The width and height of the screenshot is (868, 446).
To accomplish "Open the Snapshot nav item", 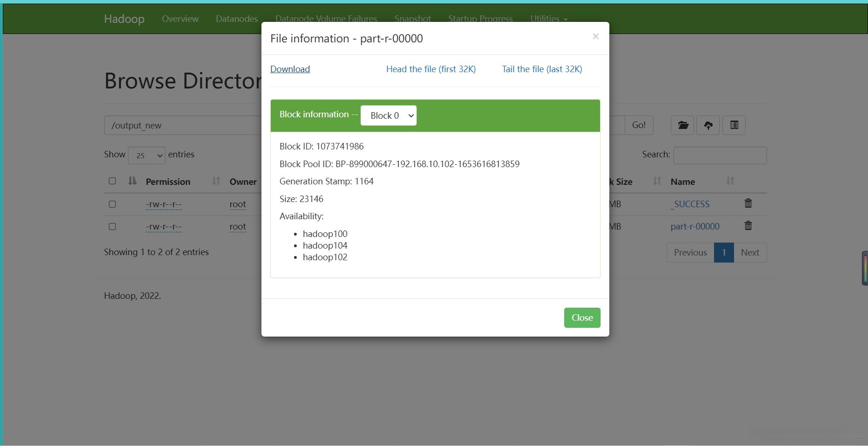I will pos(413,19).
